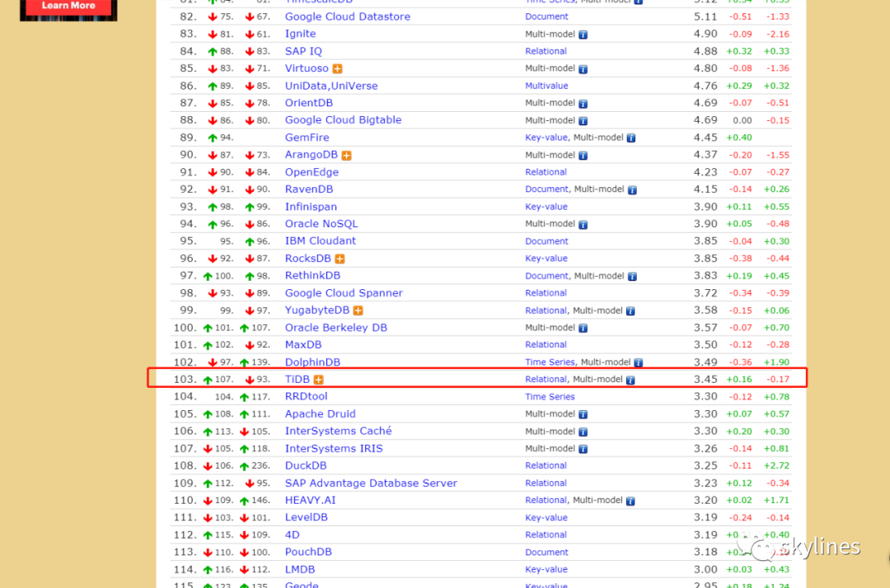Click the info icon in the ArangoDB row

pos(583,156)
